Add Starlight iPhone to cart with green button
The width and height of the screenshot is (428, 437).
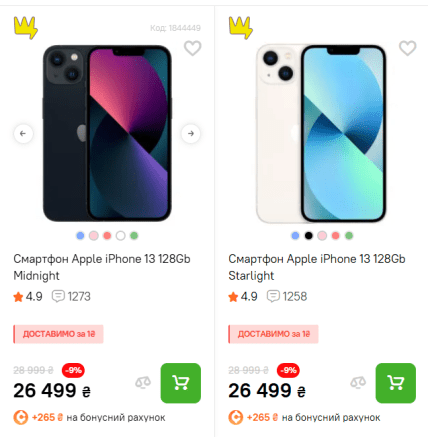[x=396, y=383]
